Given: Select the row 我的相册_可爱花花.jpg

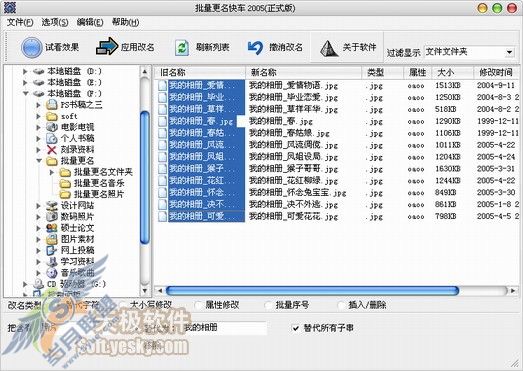Looking at the screenshot, I should [x=338, y=217].
